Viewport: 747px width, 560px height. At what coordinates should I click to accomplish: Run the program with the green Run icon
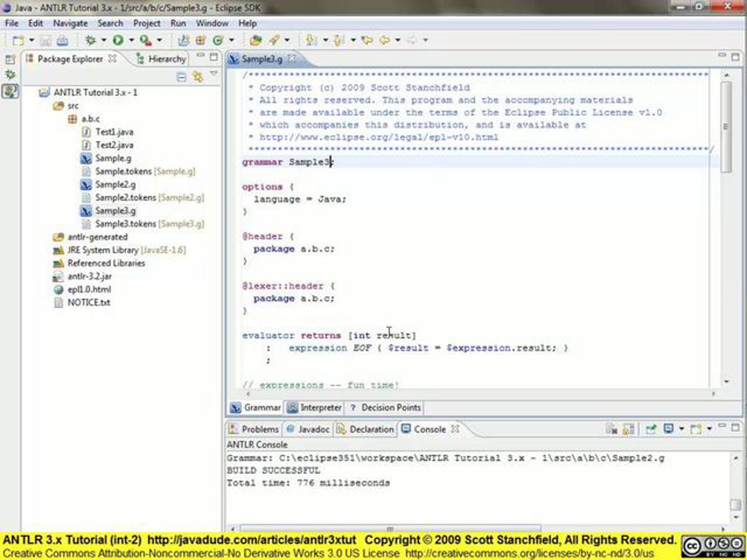118,40
